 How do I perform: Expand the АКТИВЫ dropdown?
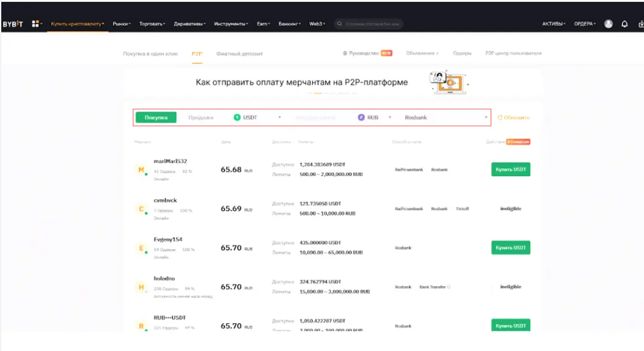[553, 24]
